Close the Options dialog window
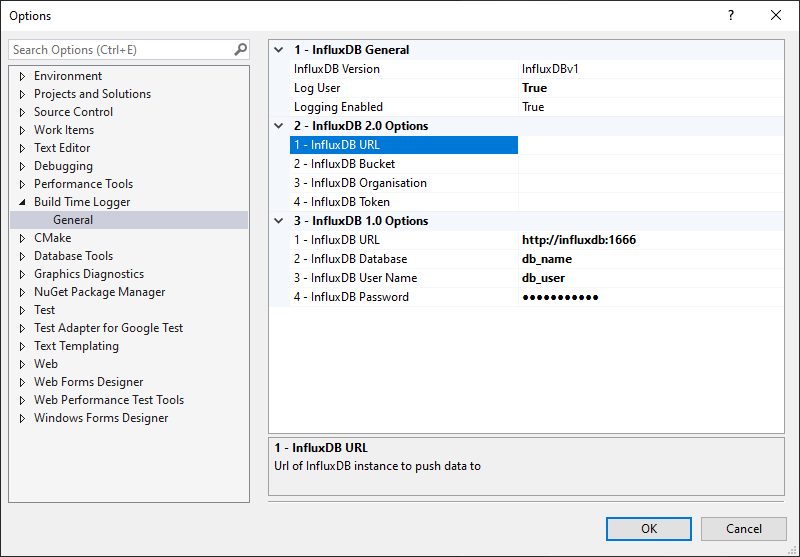The image size is (800, 557). [776, 15]
